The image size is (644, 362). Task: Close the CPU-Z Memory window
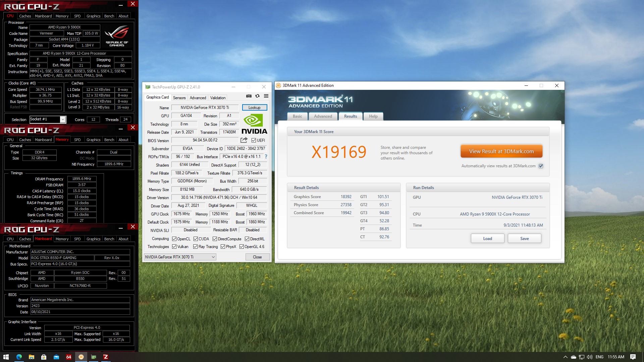point(133,128)
